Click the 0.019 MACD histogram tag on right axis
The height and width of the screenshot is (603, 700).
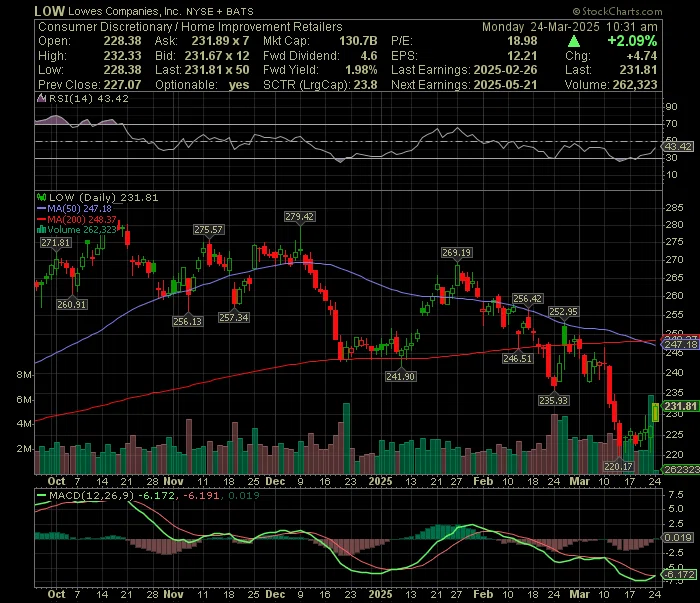[x=678, y=538]
